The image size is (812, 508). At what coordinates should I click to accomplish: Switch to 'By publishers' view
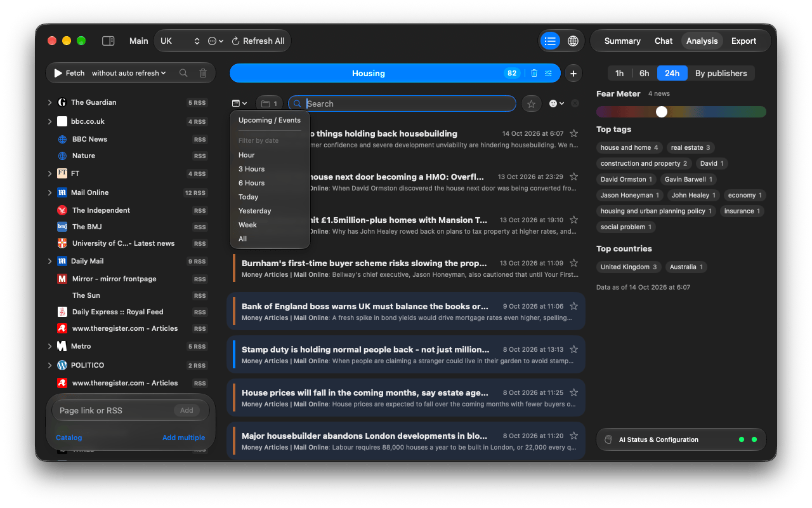(721, 73)
